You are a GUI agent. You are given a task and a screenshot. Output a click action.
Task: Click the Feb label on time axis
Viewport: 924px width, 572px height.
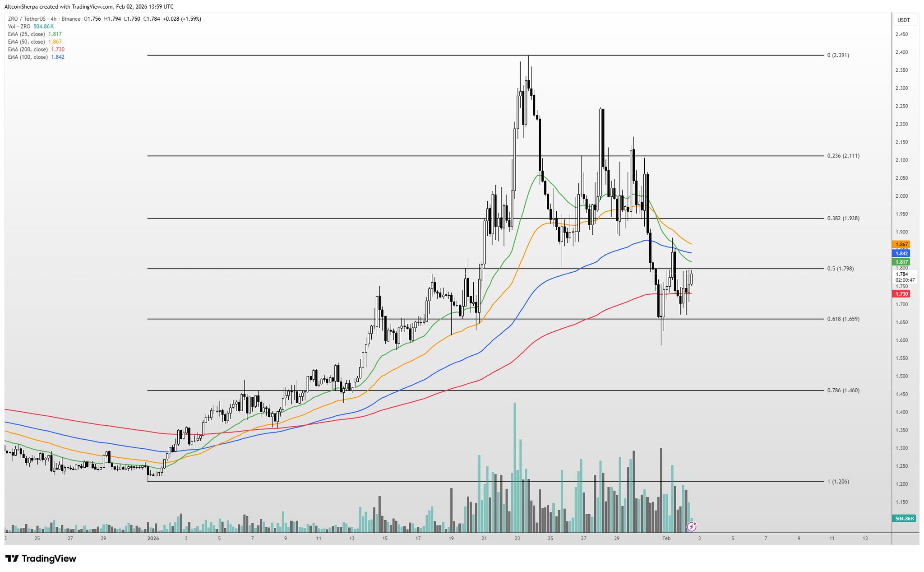[666, 539]
